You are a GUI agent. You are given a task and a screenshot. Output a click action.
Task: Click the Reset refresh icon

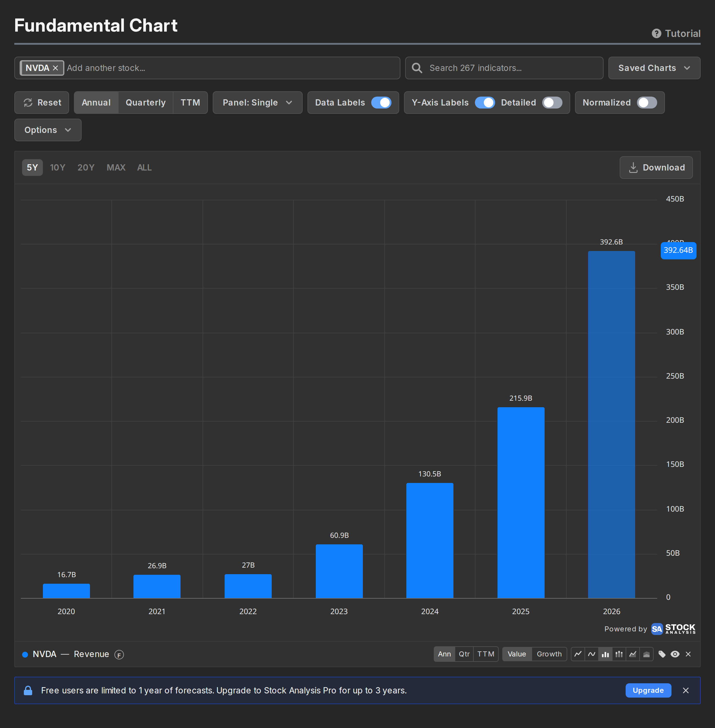(28, 103)
